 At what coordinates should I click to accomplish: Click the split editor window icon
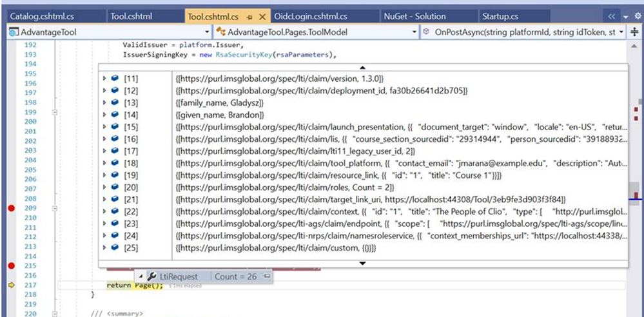point(634,32)
